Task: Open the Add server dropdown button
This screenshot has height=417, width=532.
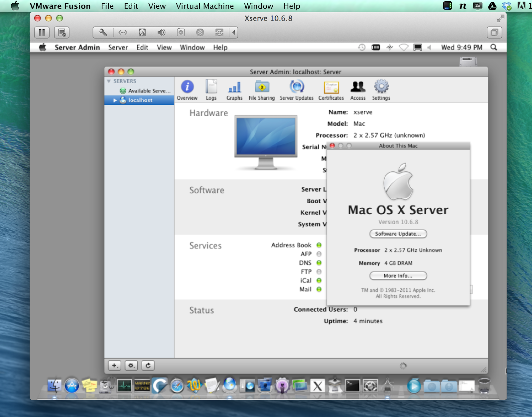Action: (x=114, y=365)
